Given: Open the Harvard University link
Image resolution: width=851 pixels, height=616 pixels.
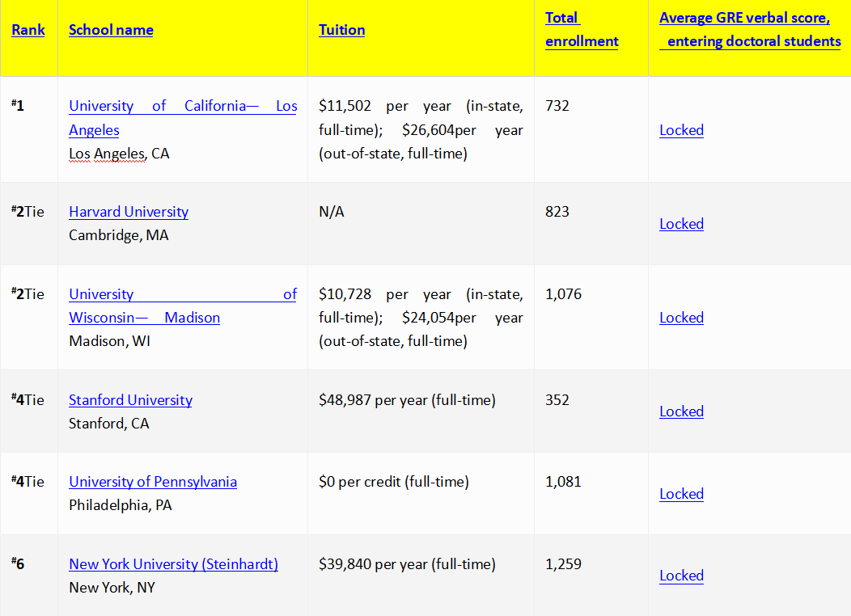Looking at the screenshot, I should (x=129, y=212).
